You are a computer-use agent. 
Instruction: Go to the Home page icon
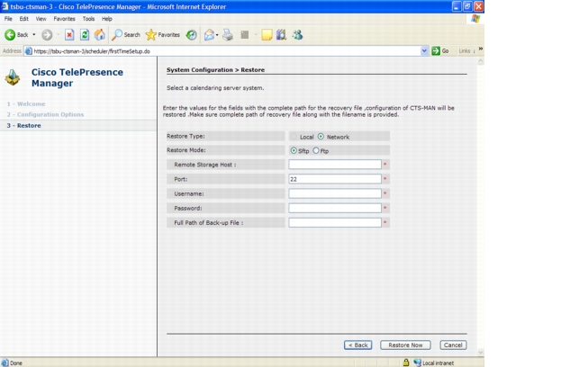100,35
